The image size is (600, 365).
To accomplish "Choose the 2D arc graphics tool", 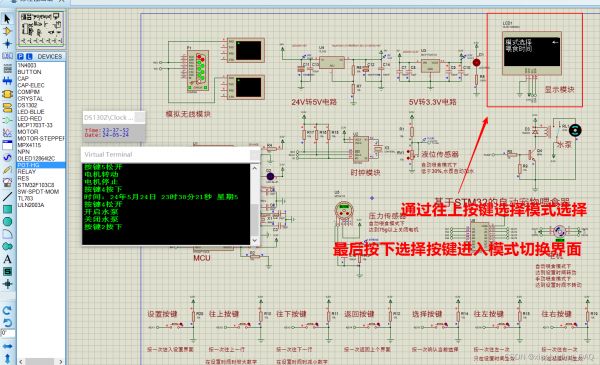I will click(x=7, y=234).
